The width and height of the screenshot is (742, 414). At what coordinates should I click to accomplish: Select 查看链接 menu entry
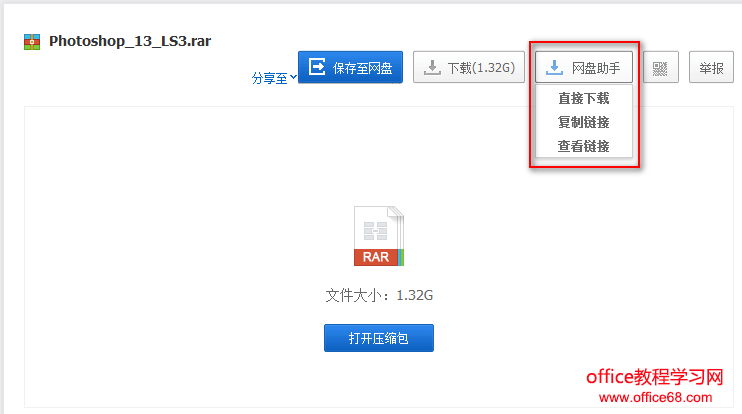pos(583,146)
